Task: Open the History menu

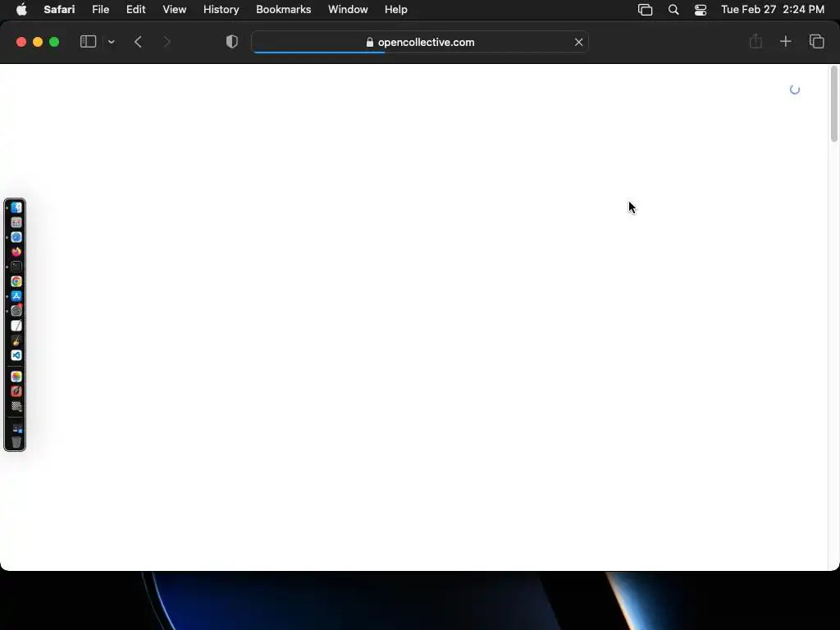Action: (x=221, y=10)
